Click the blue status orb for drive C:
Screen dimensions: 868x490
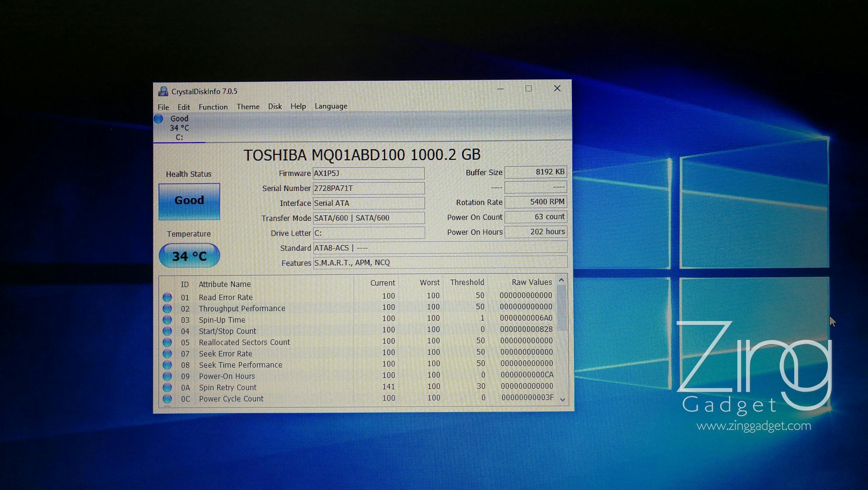tap(158, 119)
